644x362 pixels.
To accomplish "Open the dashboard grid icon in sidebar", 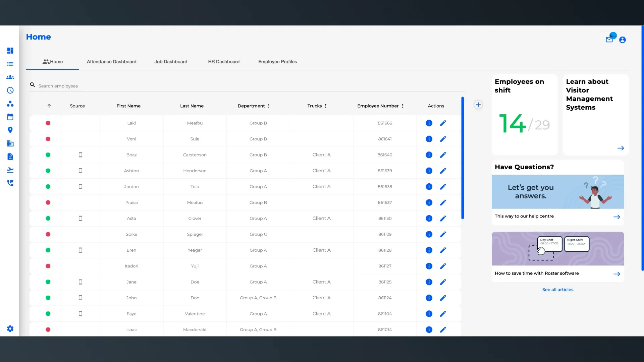I will click(10, 51).
